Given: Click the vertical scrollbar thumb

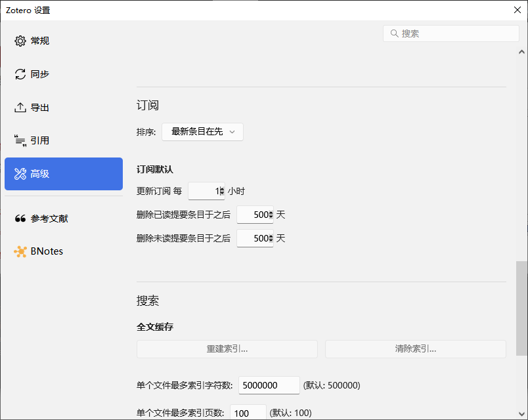Looking at the screenshot, I should pyautogui.click(x=521, y=308).
